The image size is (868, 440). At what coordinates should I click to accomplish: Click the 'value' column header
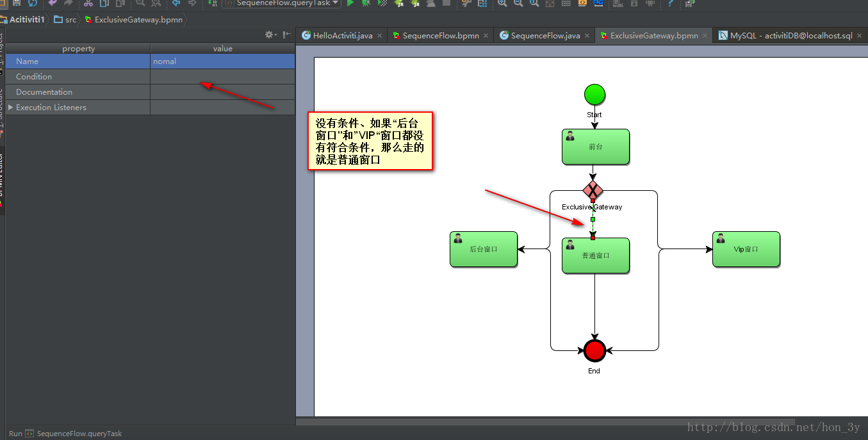coord(223,49)
